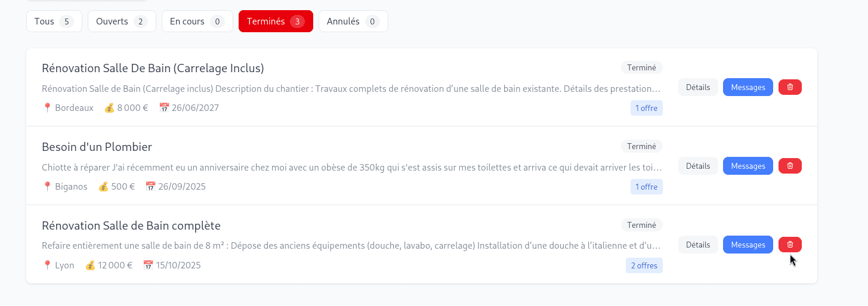Image resolution: width=868 pixels, height=306 pixels.
Task: Delete the Rénovation Salle De Bain (Carrelage Inclus) project
Action: (x=790, y=87)
